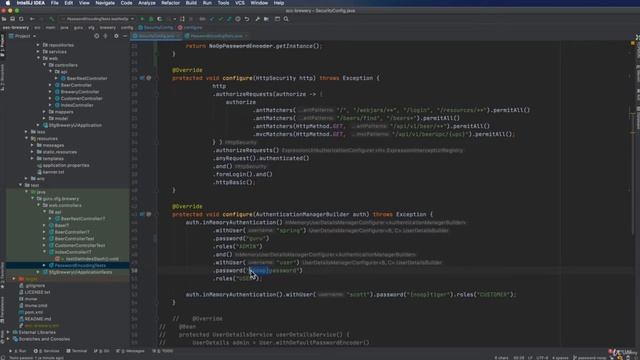Open the Refactor menu
This screenshot has height=360, width=640.
coord(170,3)
